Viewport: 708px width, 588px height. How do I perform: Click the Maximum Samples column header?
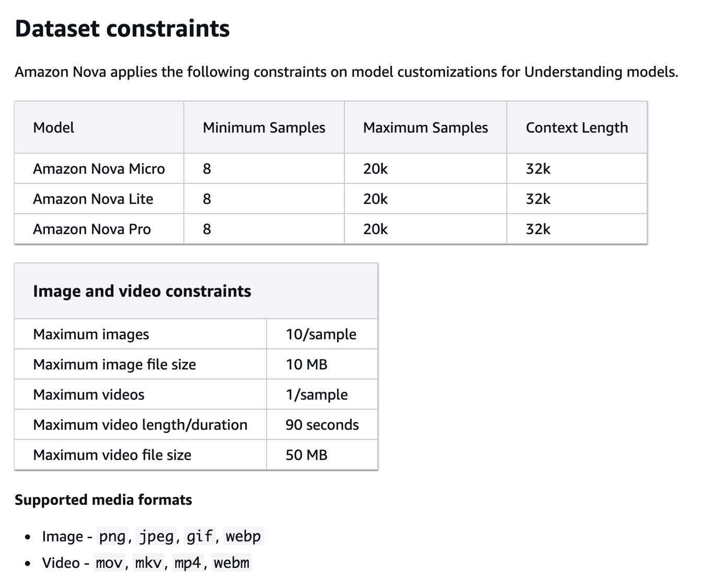click(425, 127)
